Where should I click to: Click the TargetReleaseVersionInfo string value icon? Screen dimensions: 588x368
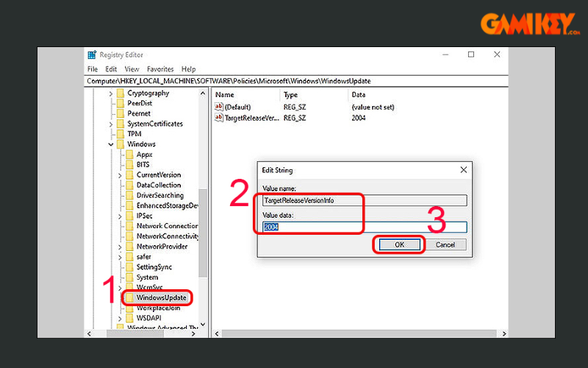(218, 118)
